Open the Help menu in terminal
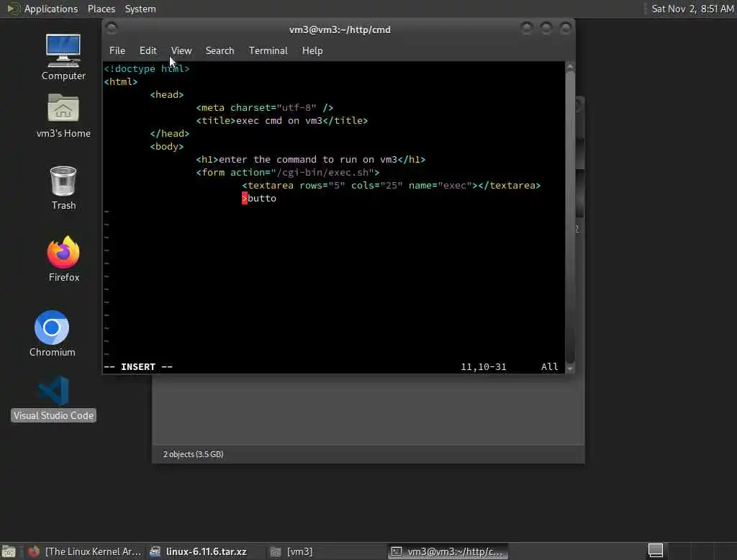Viewport: 737px width, 560px height. click(312, 50)
